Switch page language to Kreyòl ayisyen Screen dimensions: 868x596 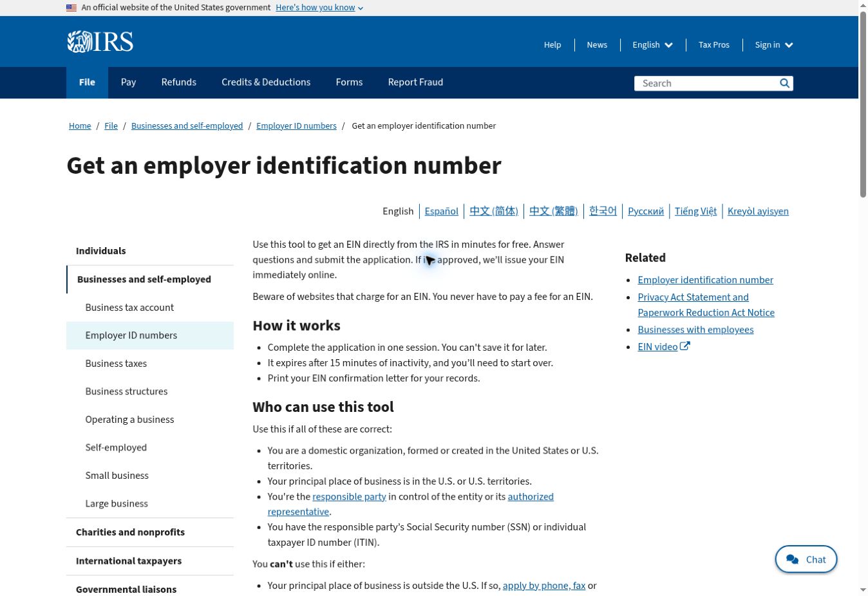pos(758,211)
